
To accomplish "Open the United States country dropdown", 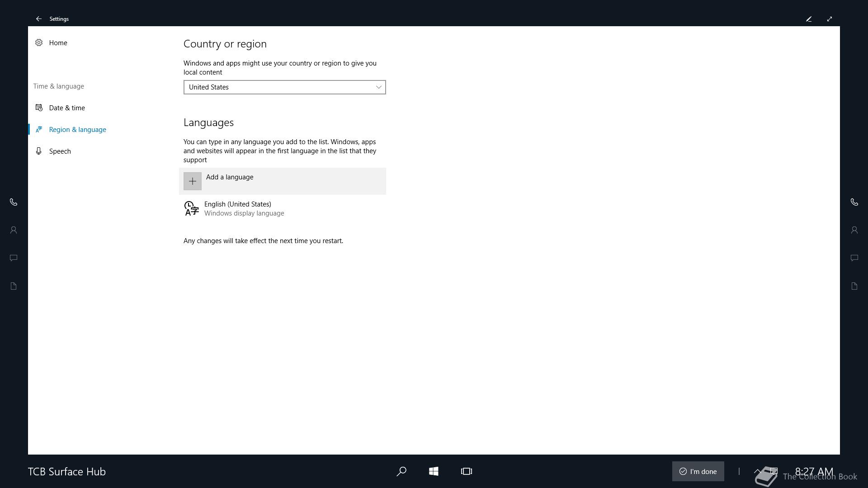I will (x=285, y=87).
